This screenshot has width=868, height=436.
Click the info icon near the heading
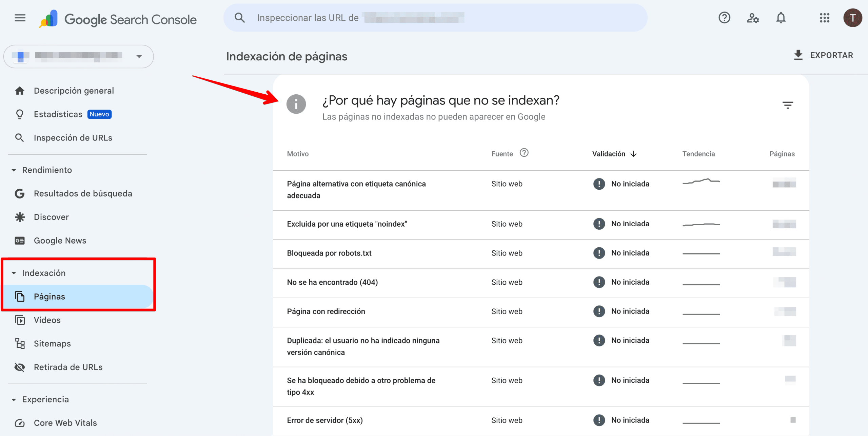296,104
